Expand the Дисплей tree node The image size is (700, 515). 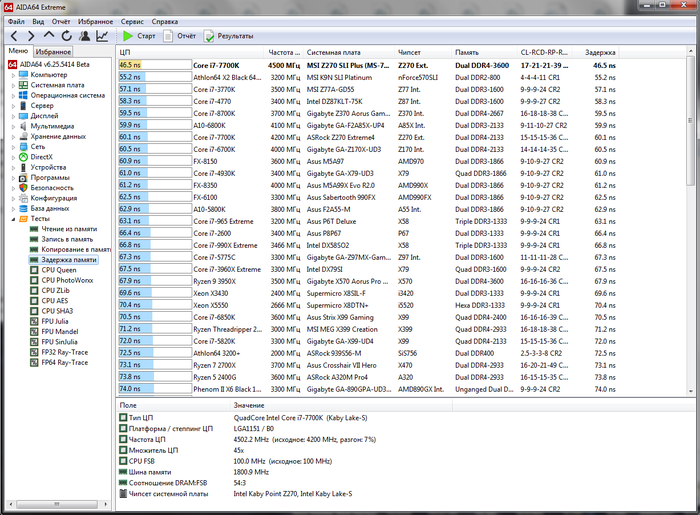pyautogui.click(x=13, y=116)
